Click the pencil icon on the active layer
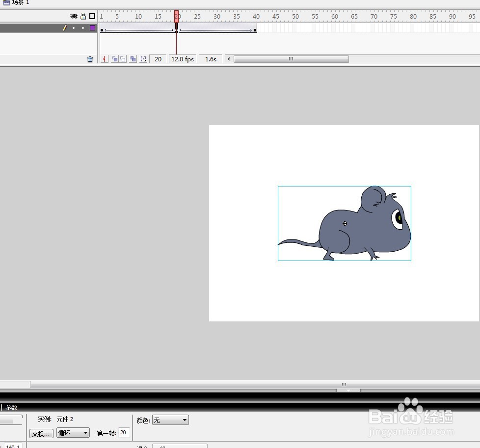The width and height of the screenshot is (480, 448). coord(65,28)
